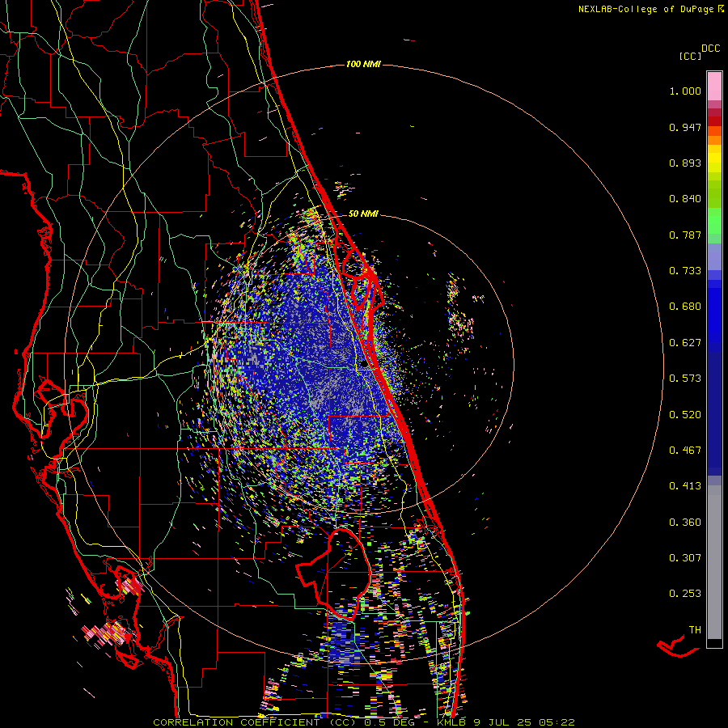
Task: Click the 0.787 scale value
Action: [685, 235]
